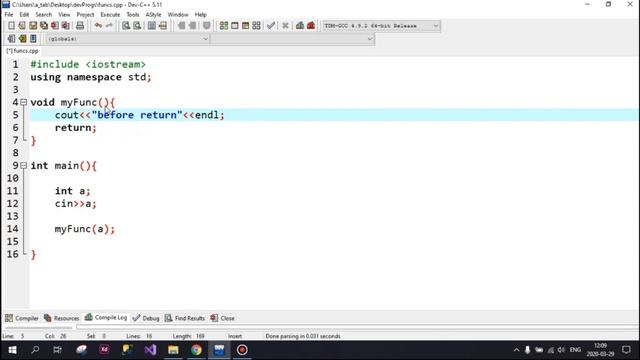Click the 'using namespace std;' line

[91, 77]
